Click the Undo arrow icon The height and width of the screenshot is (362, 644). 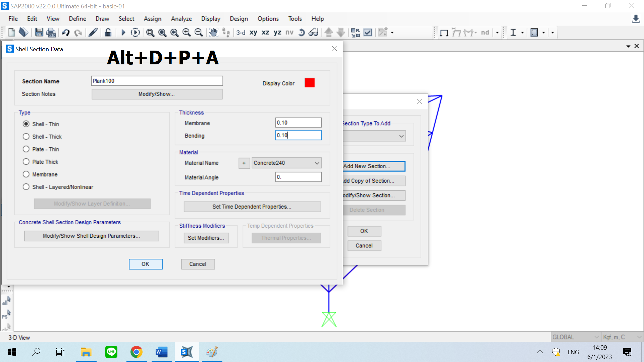(x=66, y=33)
